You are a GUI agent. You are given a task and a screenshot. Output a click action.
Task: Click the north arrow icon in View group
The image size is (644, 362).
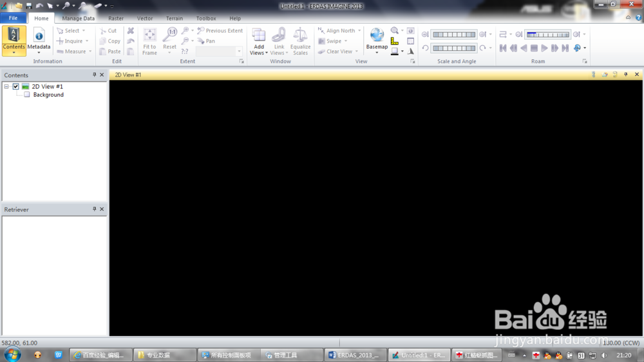tap(411, 52)
